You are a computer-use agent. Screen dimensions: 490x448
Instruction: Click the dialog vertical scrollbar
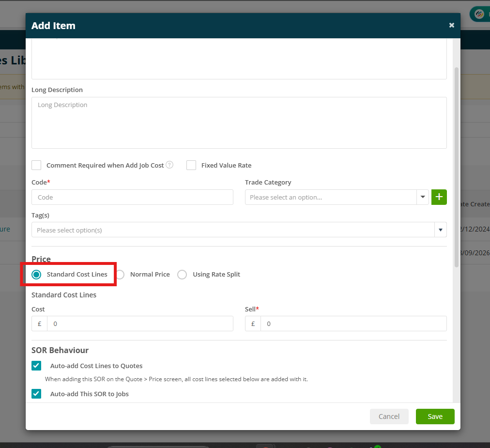(x=456, y=167)
